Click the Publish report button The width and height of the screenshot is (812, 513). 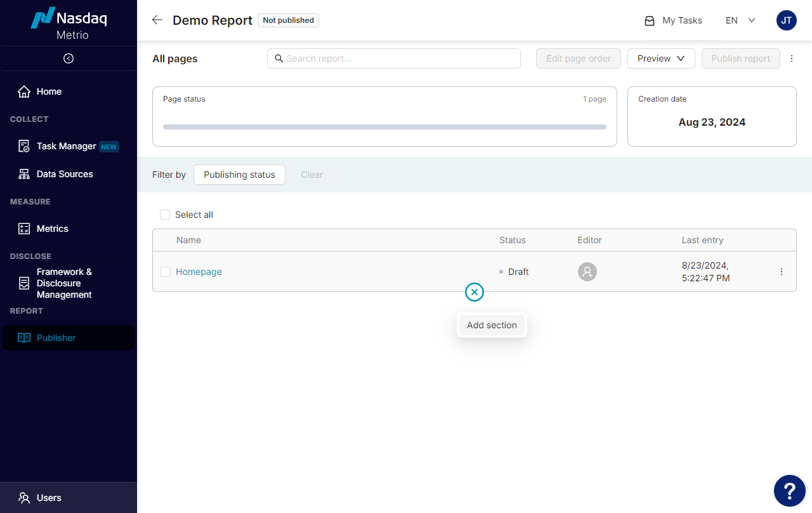coord(740,58)
